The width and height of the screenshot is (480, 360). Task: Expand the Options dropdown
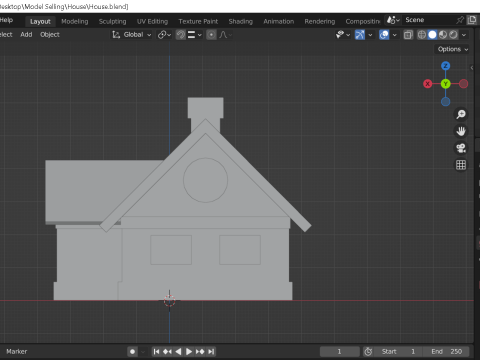[453, 49]
